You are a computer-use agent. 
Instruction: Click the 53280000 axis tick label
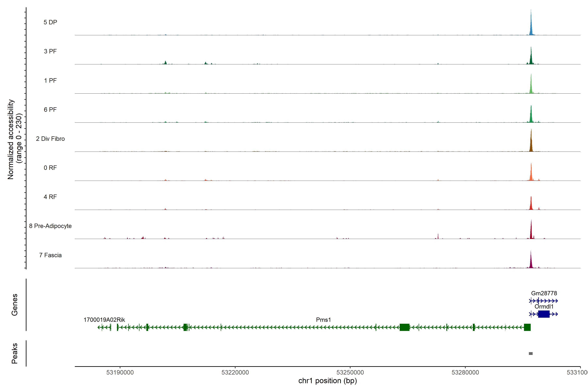click(x=465, y=372)
